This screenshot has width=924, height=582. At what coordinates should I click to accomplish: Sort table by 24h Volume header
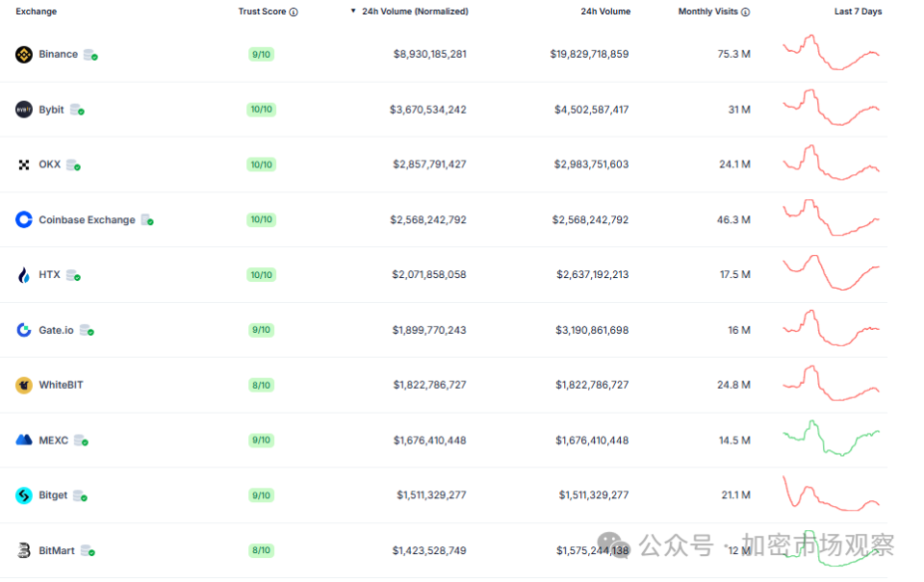coord(605,12)
